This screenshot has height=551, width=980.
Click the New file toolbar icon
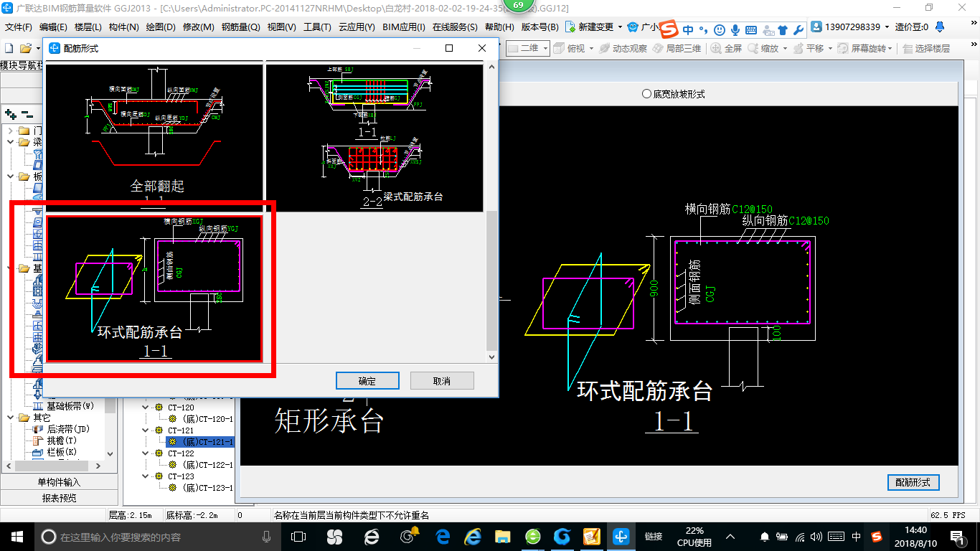[x=9, y=48]
